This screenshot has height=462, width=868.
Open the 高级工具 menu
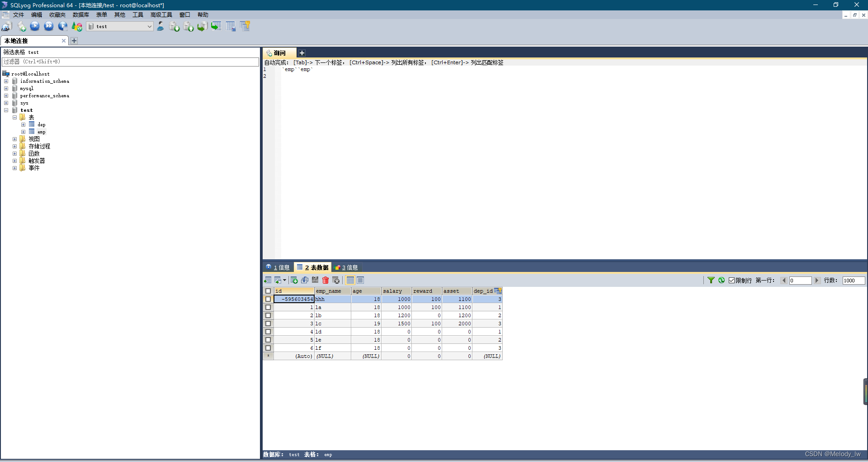coord(161,15)
